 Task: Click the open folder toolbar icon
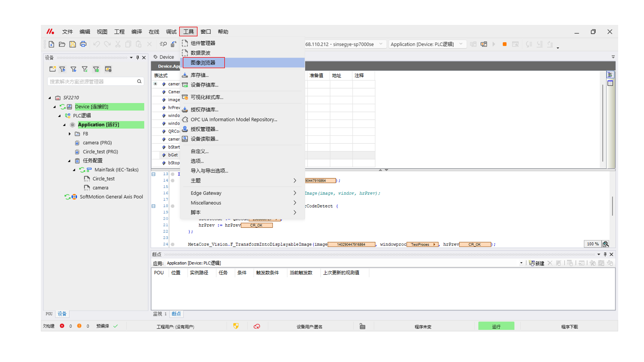[62, 44]
